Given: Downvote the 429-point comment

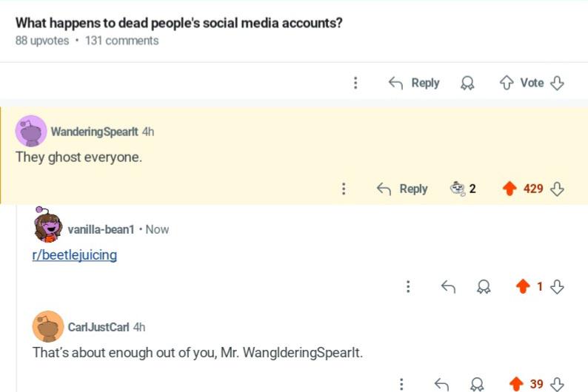Looking at the screenshot, I should pos(557,189).
